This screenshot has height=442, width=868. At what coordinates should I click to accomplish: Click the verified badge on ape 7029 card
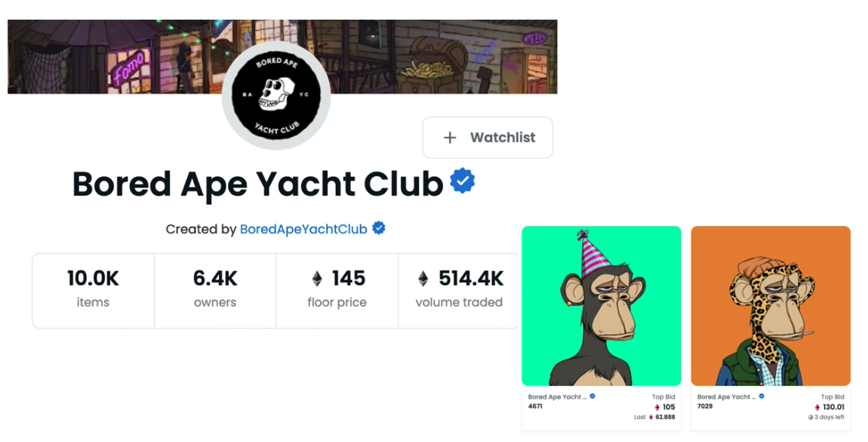pos(762,397)
